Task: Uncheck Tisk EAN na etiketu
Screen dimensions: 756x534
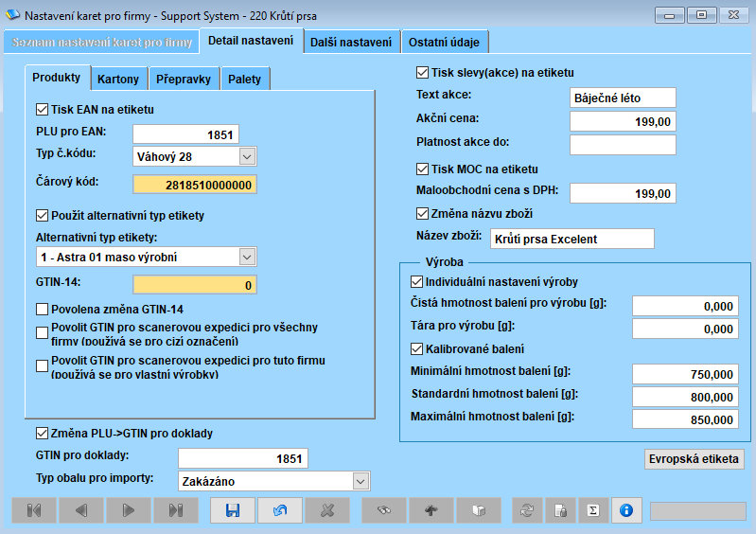Action: point(42,110)
